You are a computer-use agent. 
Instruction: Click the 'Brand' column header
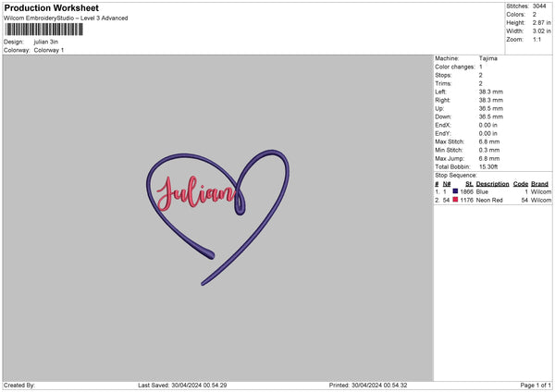point(539,184)
